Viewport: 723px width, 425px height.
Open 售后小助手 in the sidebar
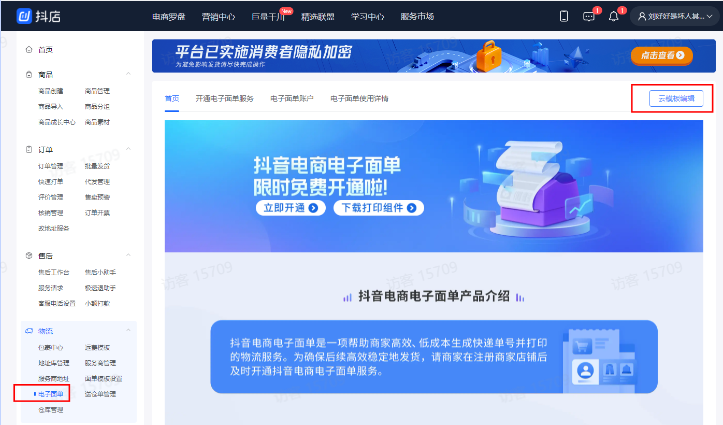coord(100,272)
